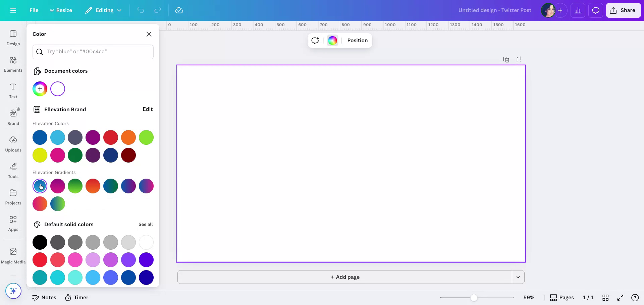Click the Resize menu item
Image resolution: width=644 pixels, height=305 pixels.
(61, 10)
